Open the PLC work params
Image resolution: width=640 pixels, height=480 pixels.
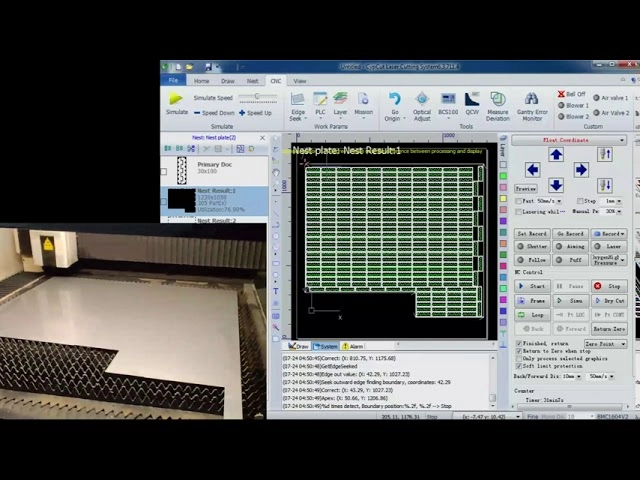(x=320, y=104)
